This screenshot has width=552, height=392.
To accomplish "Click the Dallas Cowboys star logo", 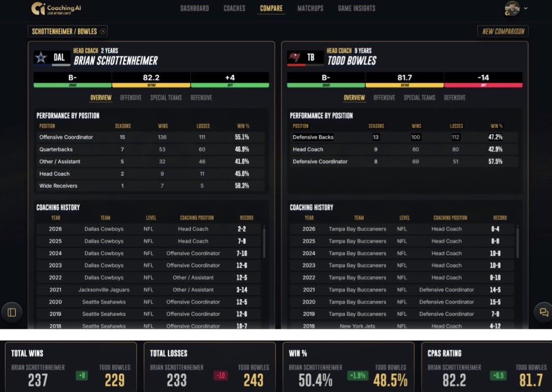I will (41, 58).
